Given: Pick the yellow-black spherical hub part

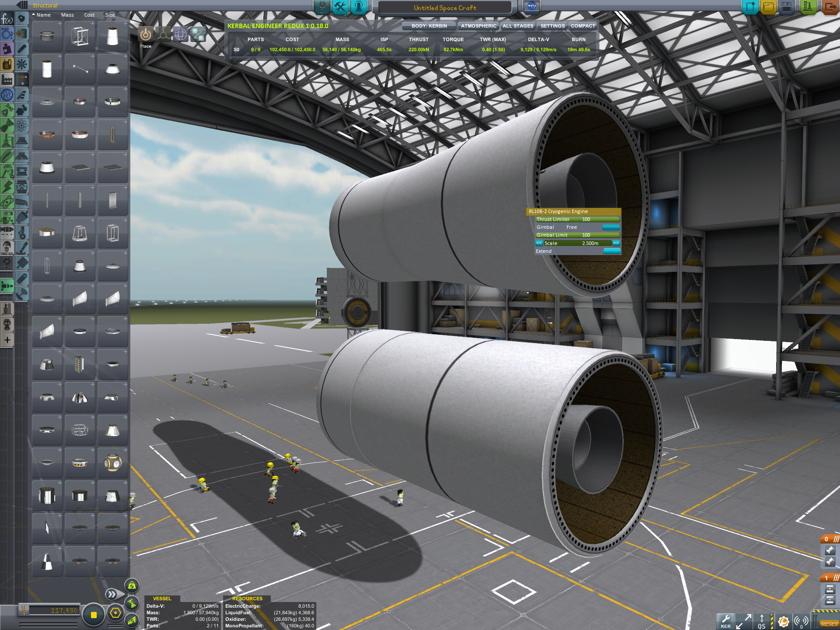Looking at the screenshot, I should tap(113, 463).
